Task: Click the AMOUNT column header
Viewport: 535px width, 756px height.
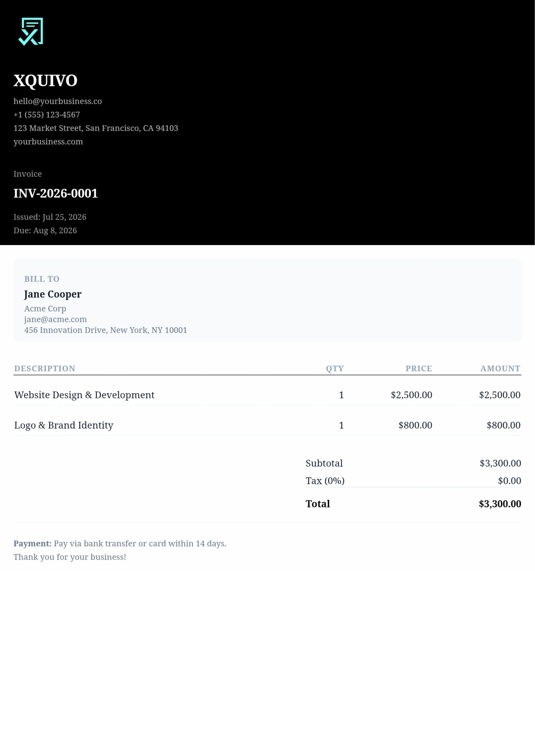Action: 500,369
